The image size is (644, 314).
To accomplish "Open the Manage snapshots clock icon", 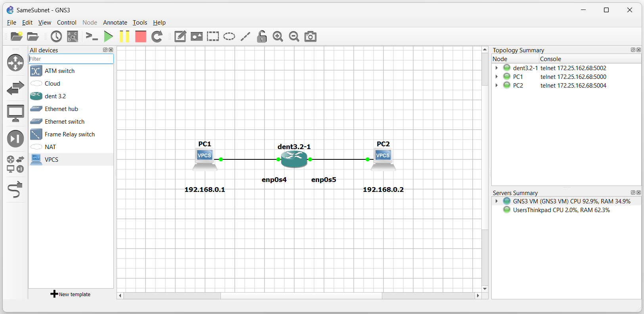I will click(56, 36).
